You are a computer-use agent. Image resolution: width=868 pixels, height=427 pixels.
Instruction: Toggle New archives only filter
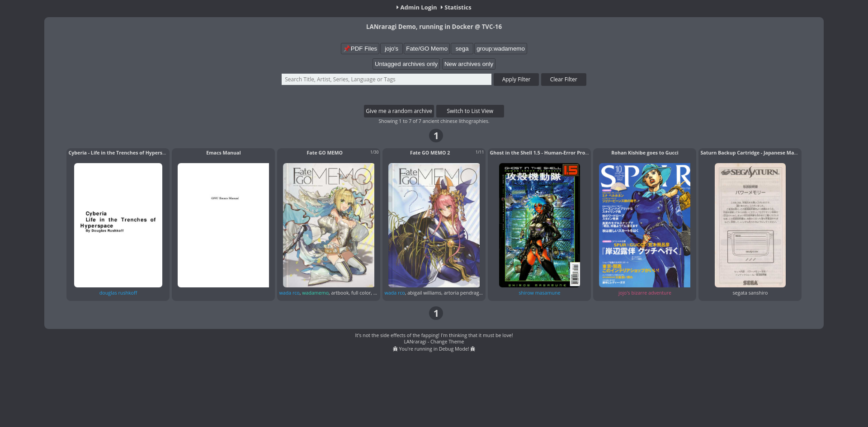click(469, 64)
